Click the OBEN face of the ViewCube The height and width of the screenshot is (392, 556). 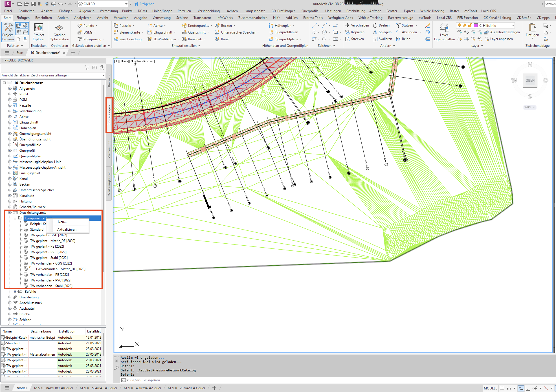click(530, 80)
